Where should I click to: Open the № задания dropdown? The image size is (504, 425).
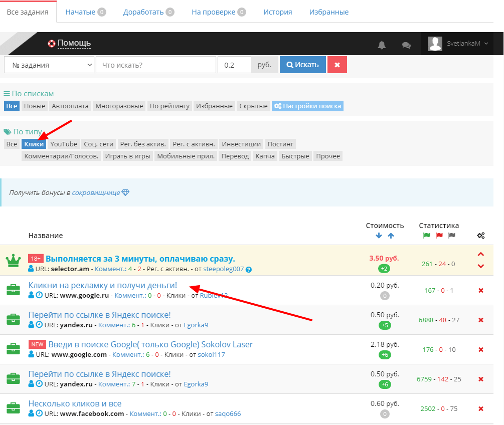coord(49,65)
